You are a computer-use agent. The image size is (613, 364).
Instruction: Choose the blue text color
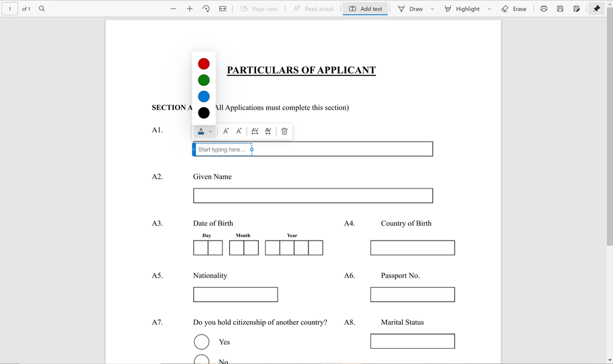[x=204, y=96]
